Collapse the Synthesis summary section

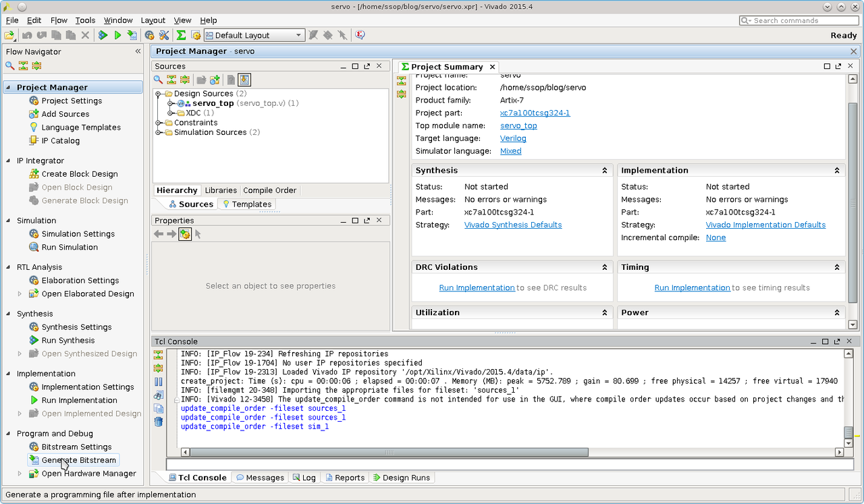tap(605, 171)
